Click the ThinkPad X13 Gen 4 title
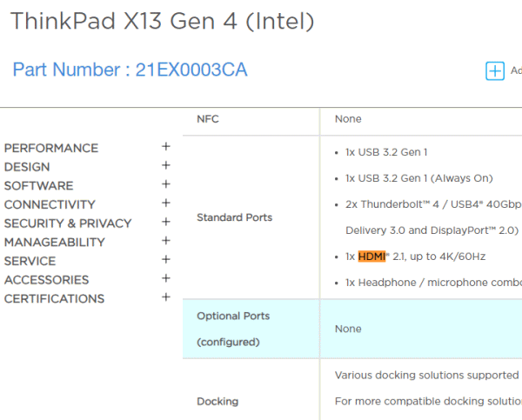Viewport: 522px width, 420px height. coord(163,21)
